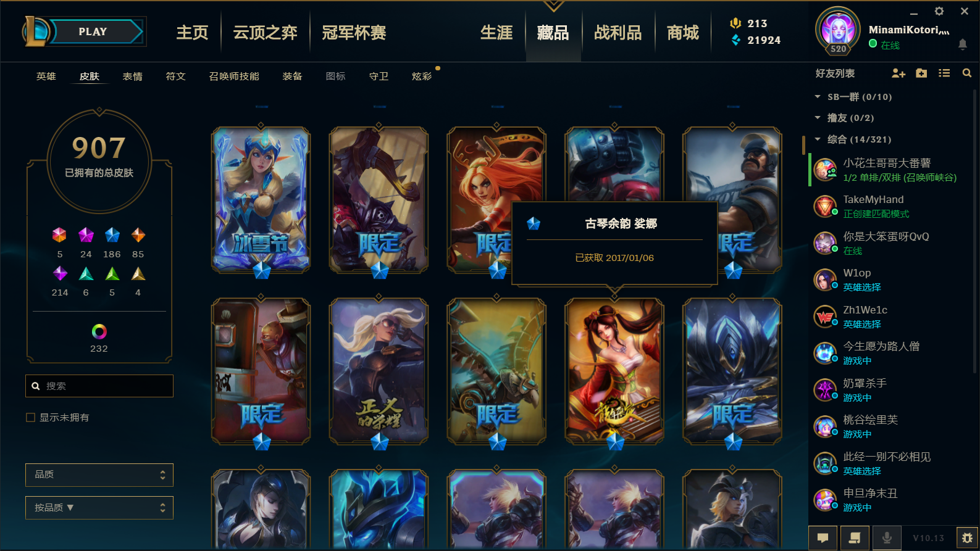This screenshot has height=551, width=980.
Task: Toggle the voice microphone icon
Action: coord(887,538)
